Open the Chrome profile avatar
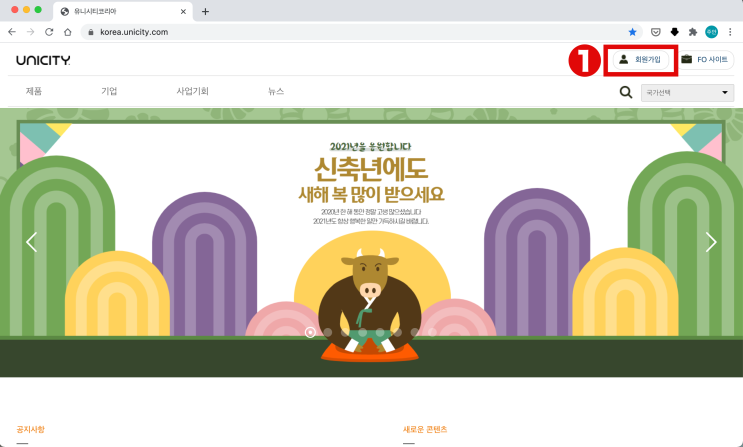 711,32
